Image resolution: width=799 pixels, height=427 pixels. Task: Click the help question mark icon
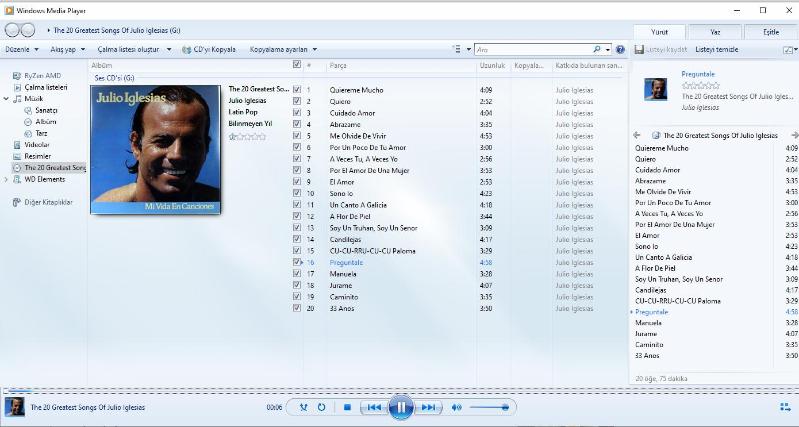point(620,49)
